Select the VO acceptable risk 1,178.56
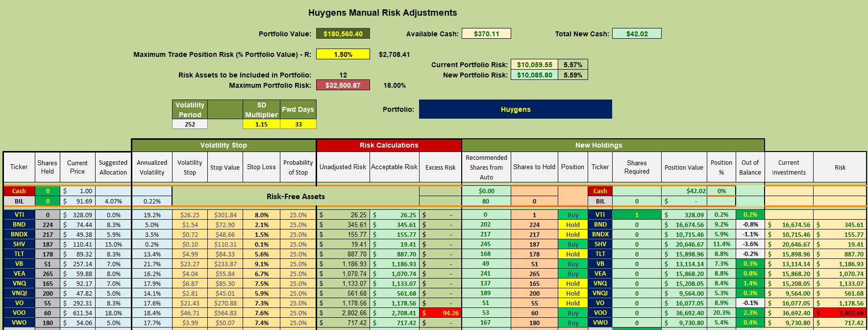The width and height of the screenshot is (868, 330). tap(395, 303)
